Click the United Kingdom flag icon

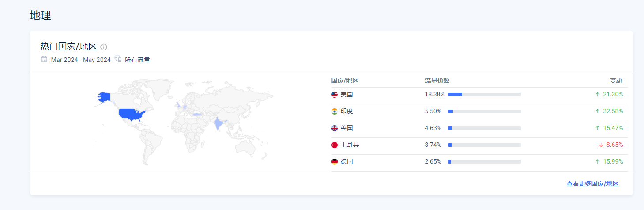pyautogui.click(x=335, y=128)
